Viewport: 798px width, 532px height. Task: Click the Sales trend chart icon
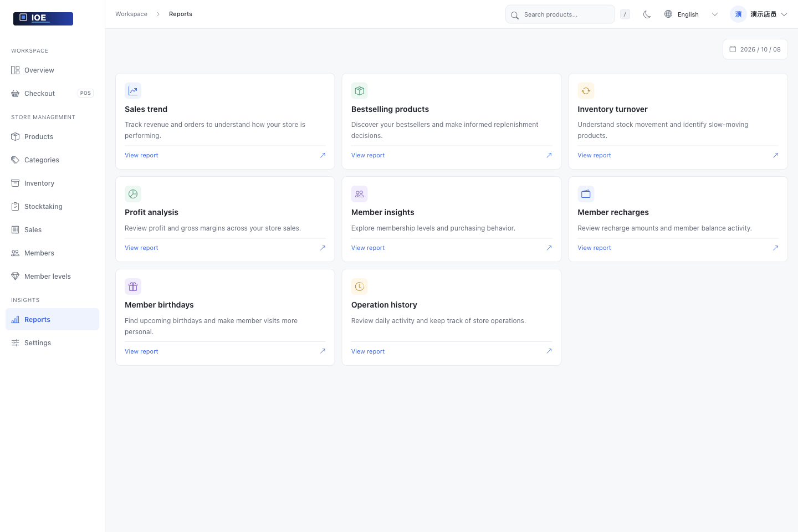point(133,91)
